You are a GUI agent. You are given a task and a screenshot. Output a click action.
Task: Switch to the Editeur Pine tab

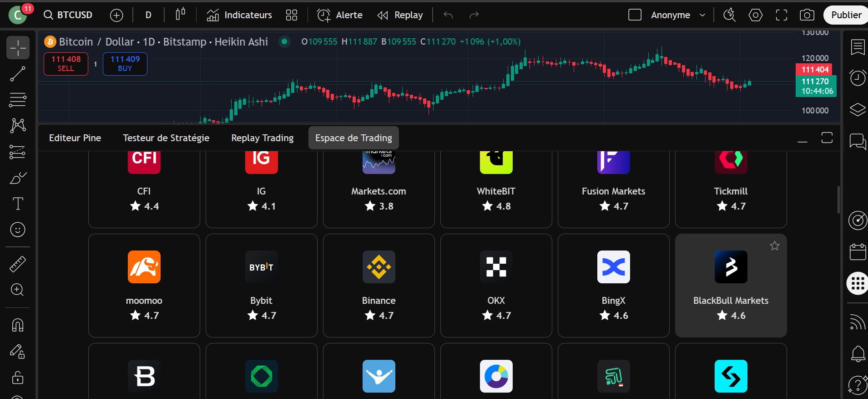tap(75, 138)
